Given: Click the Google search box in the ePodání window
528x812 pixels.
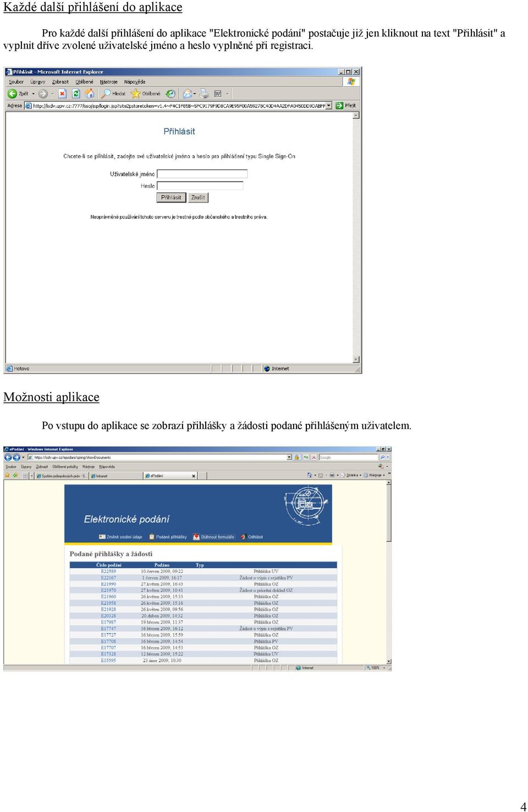Looking at the screenshot, I should [x=348, y=457].
